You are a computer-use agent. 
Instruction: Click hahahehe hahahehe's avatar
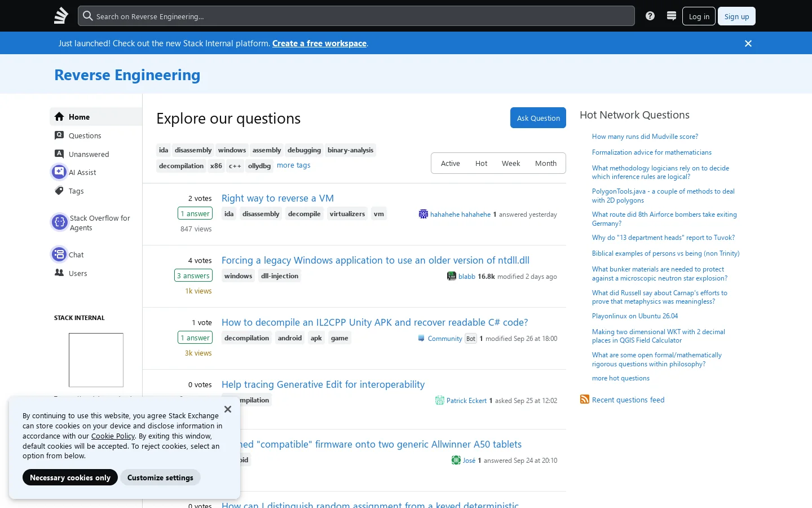423,214
